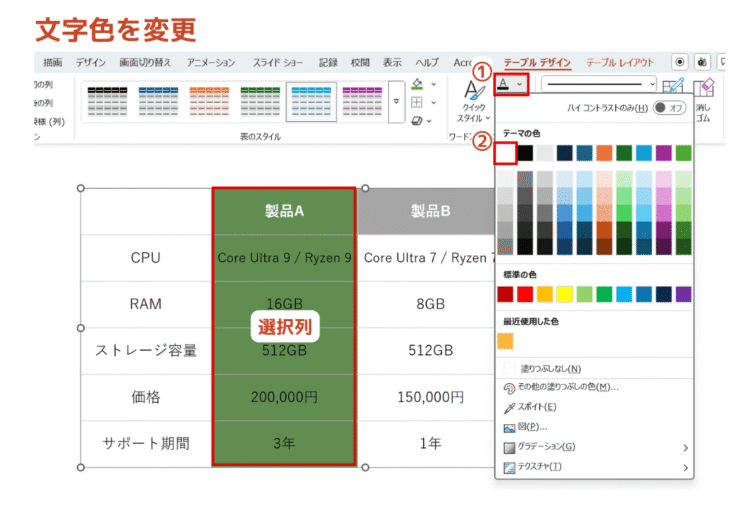Click the RAM row label cell

tap(146, 304)
